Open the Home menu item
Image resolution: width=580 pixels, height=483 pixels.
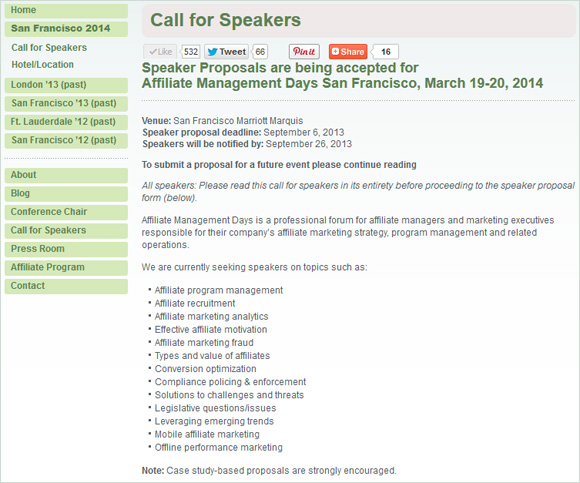pyautogui.click(x=66, y=10)
